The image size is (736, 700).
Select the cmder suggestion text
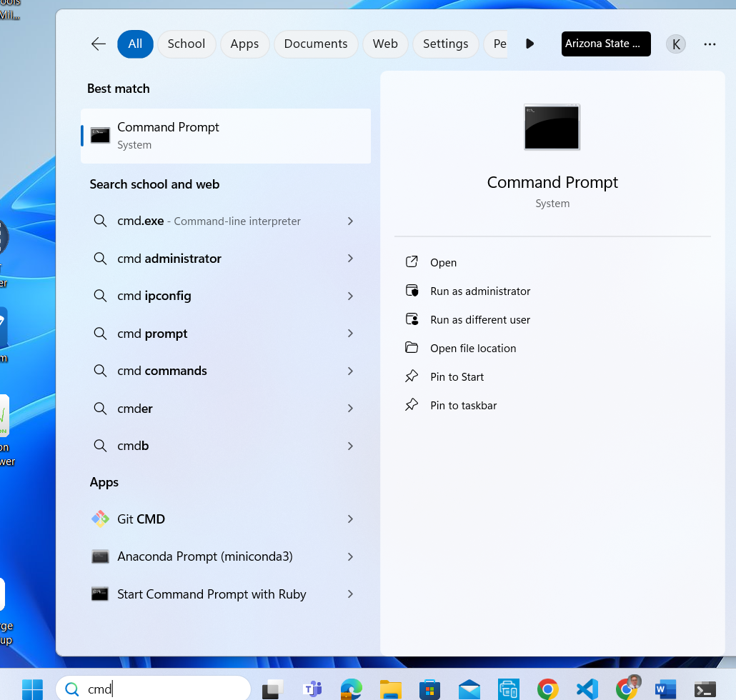click(135, 409)
